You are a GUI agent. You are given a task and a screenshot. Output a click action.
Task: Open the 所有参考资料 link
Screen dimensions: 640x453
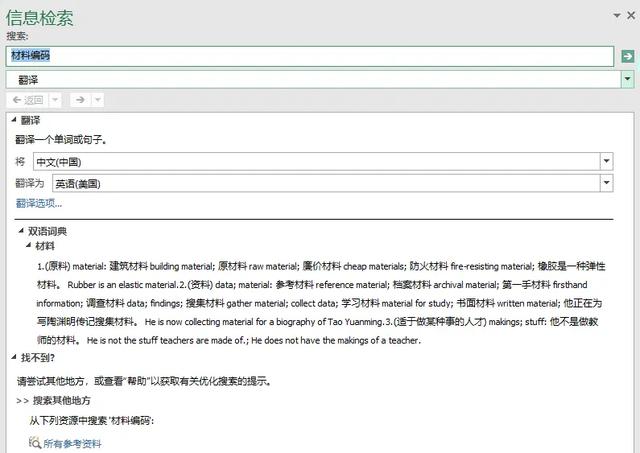pos(72,444)
